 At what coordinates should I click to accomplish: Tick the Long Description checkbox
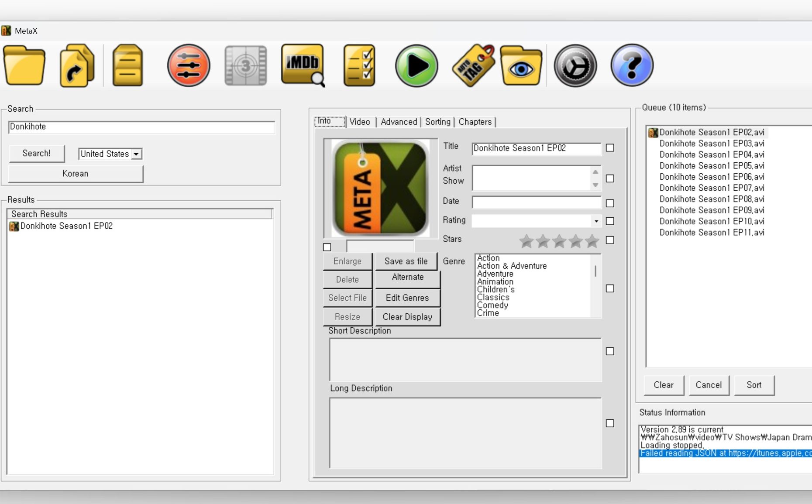pyautogui.click(x=610, y=423)
